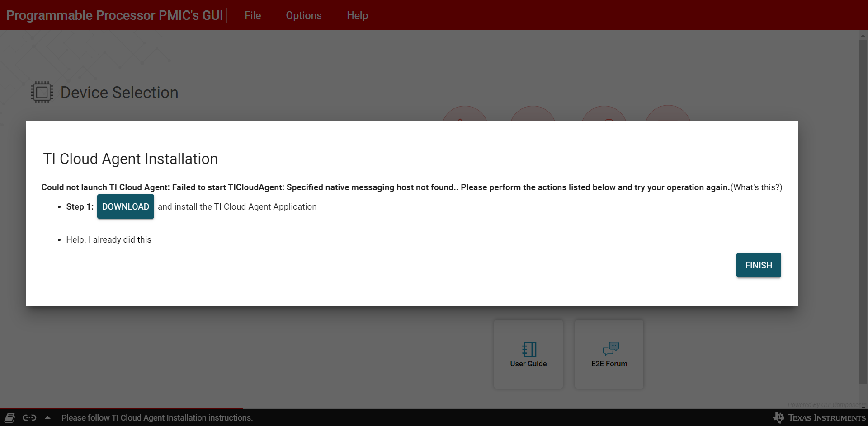Click the FINISH button in the dialog
This screenshot has height=426, width=868.
tap(759, 265)
